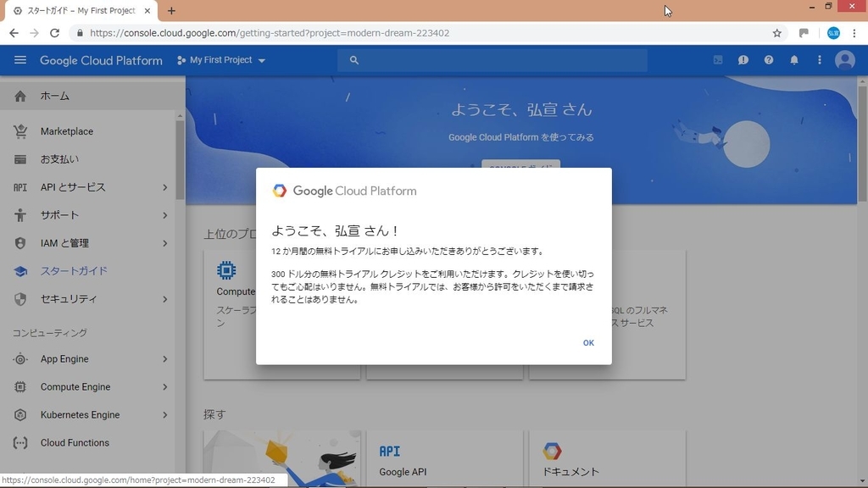Screen dimensions: 868x488
Task: Click OK to dismiss the welcome dialog
Action: pos(588,342)
